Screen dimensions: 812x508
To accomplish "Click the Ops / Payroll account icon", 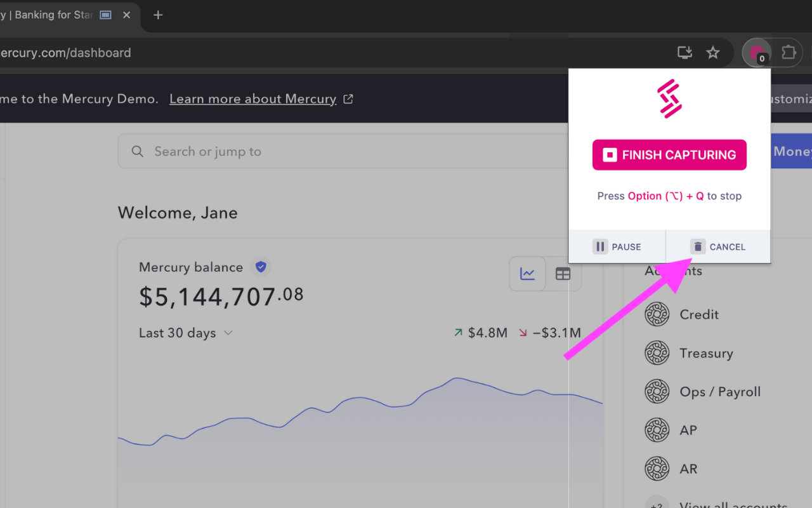I will (657, 392).
